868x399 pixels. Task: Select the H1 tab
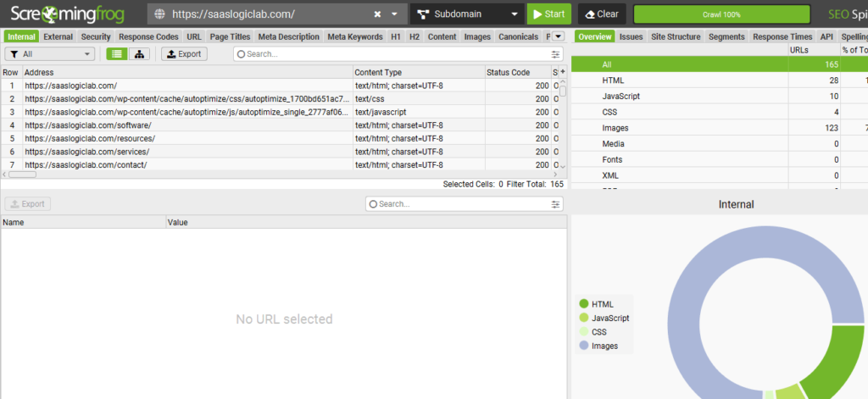395,36
